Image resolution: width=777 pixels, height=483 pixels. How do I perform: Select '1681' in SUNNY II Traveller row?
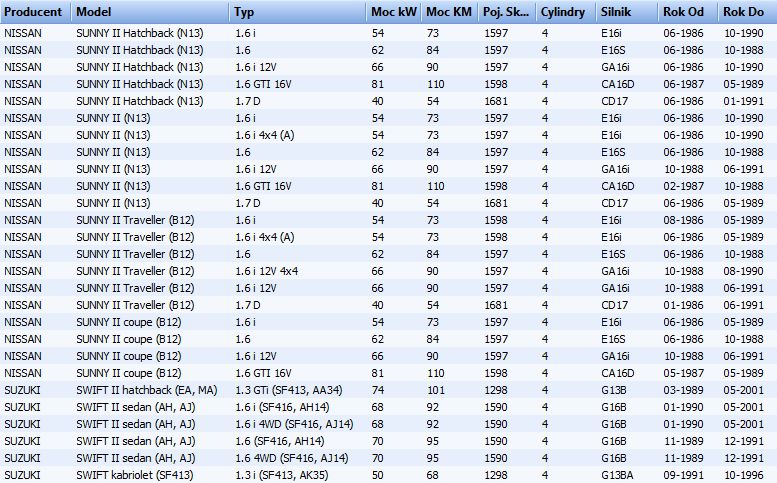coord(496,305)
